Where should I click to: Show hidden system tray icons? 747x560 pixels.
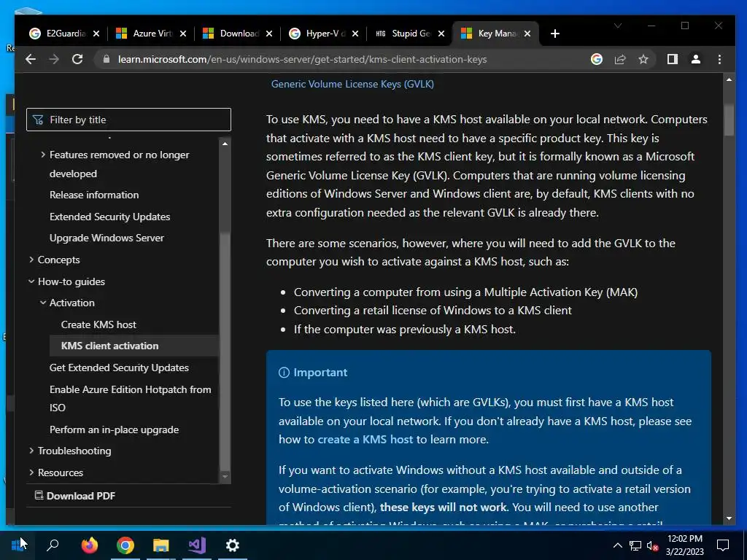[x=617, y=545]
